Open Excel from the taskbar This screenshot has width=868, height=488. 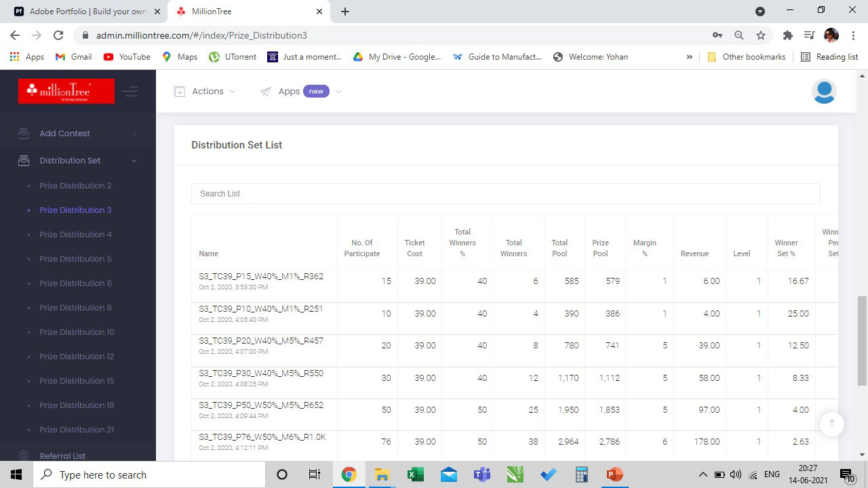click(416, 474)
